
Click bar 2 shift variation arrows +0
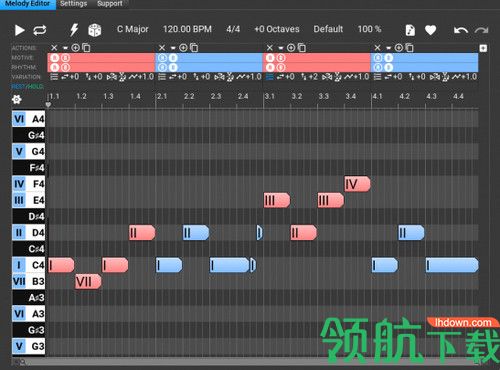click(178, 77)
